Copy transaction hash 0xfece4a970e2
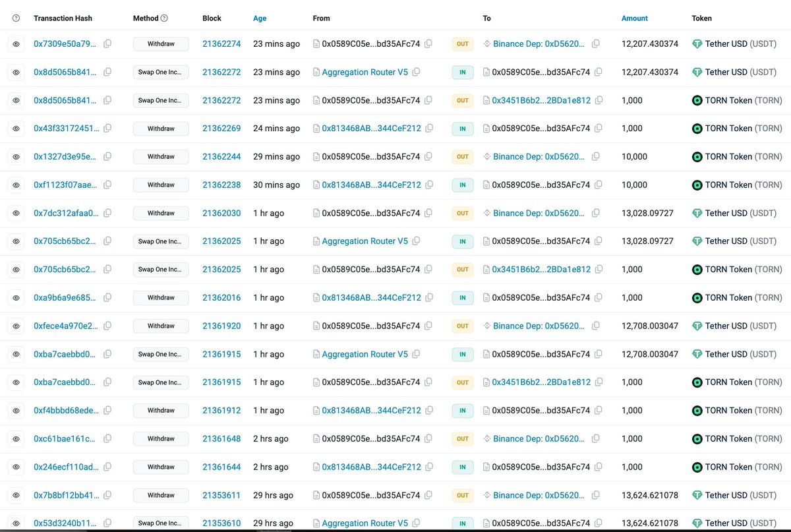Viewport: 791px width, 532px height. (x=107, y=326)
